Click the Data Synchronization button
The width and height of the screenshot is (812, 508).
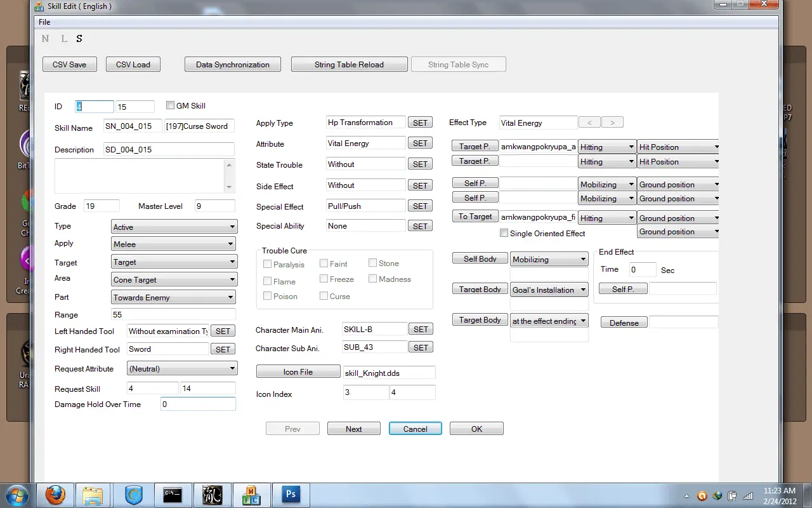tap(233, 64)
